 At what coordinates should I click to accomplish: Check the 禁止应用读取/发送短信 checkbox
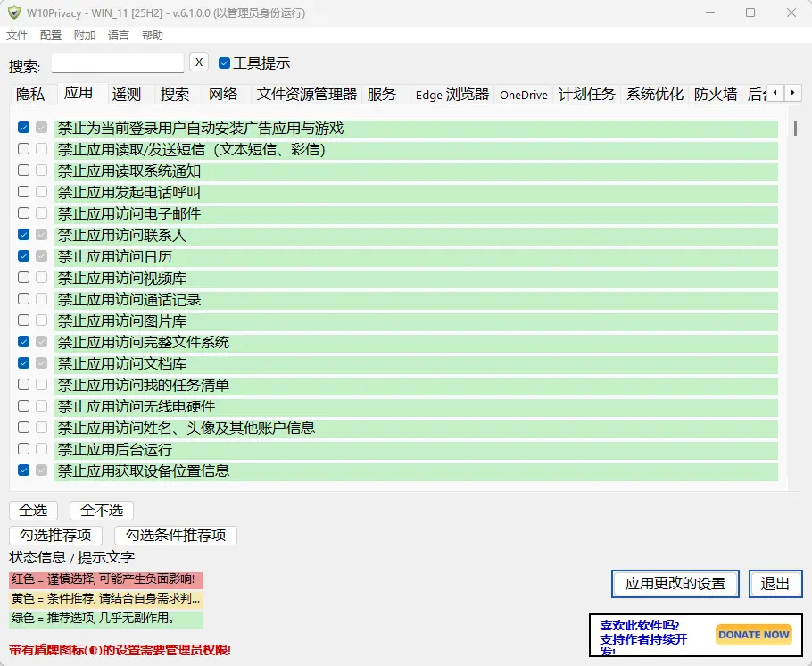[x=23, y=149]
